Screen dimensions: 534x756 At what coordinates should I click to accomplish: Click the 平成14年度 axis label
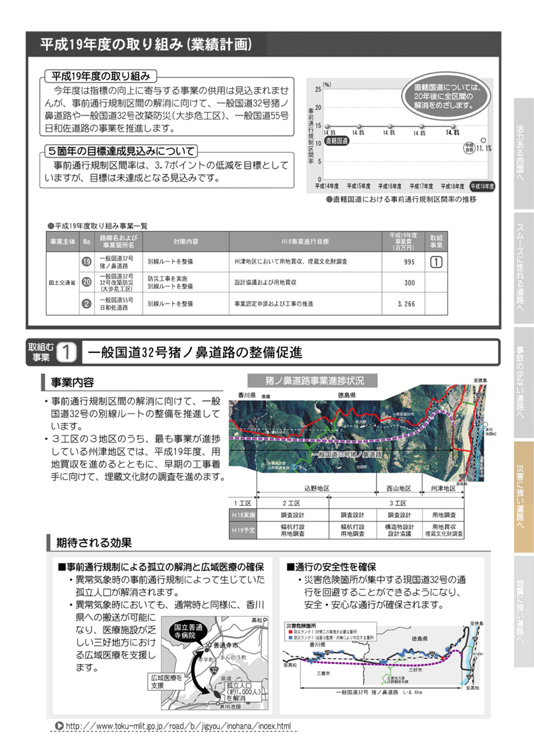click(x=327, y=186)
